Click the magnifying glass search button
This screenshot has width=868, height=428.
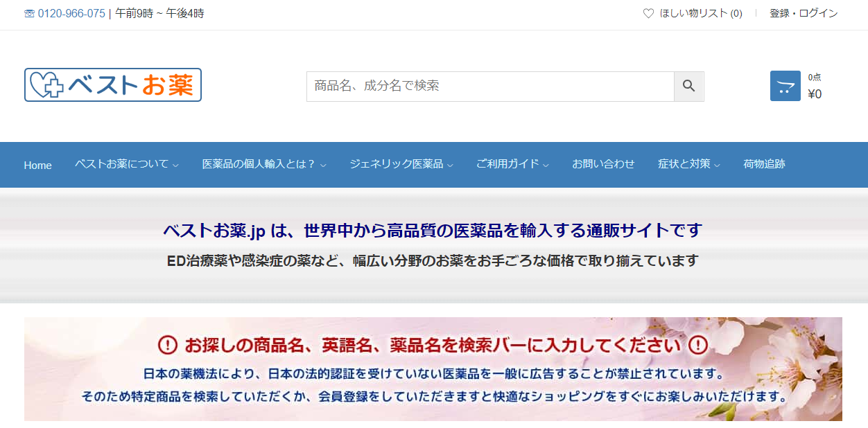(x=688, y=87)
